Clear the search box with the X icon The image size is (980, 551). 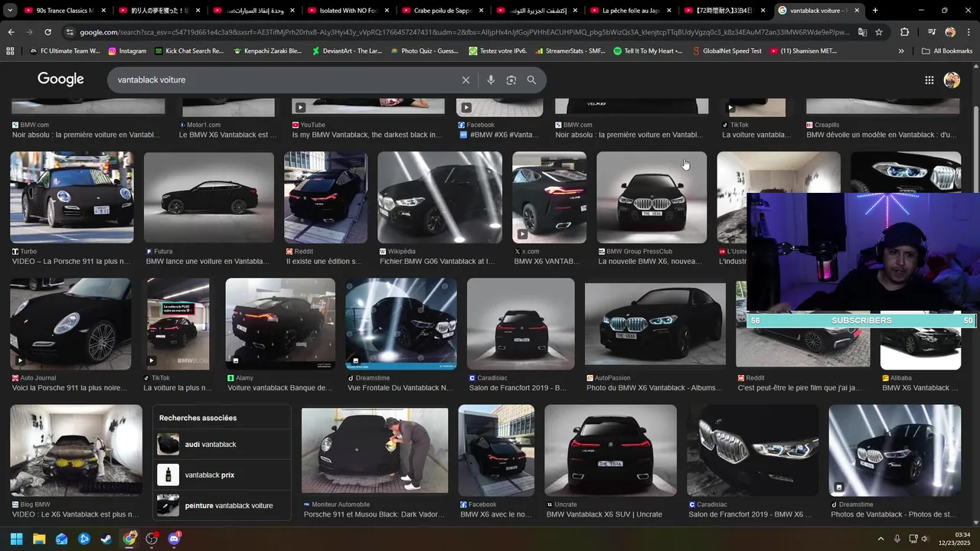(465, 80)
